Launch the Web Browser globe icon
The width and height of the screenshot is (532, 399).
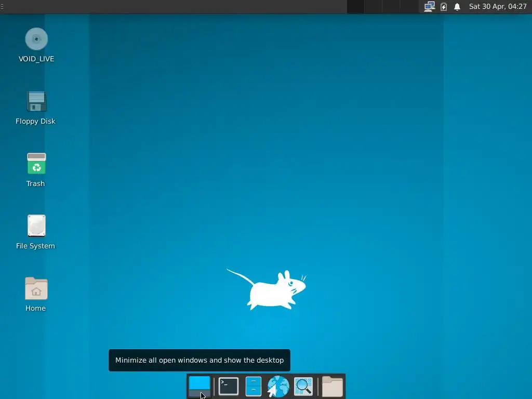(x=278, y=387)
